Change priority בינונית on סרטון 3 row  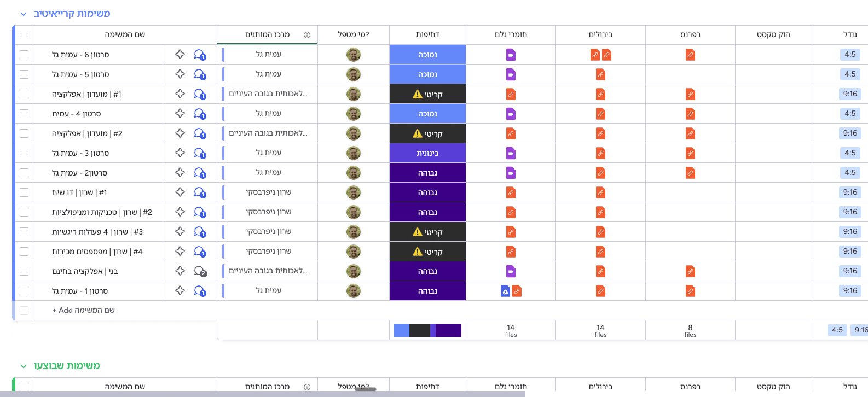(x=427, y=153)
